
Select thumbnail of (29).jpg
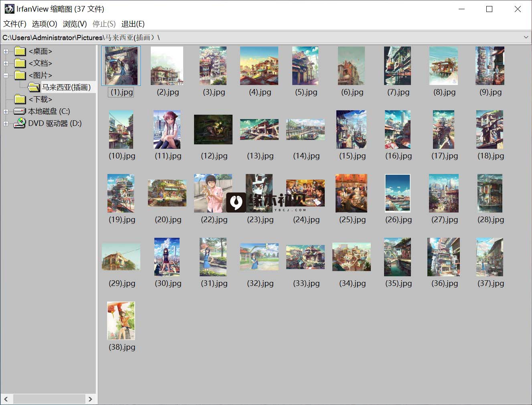click(121, 257)
